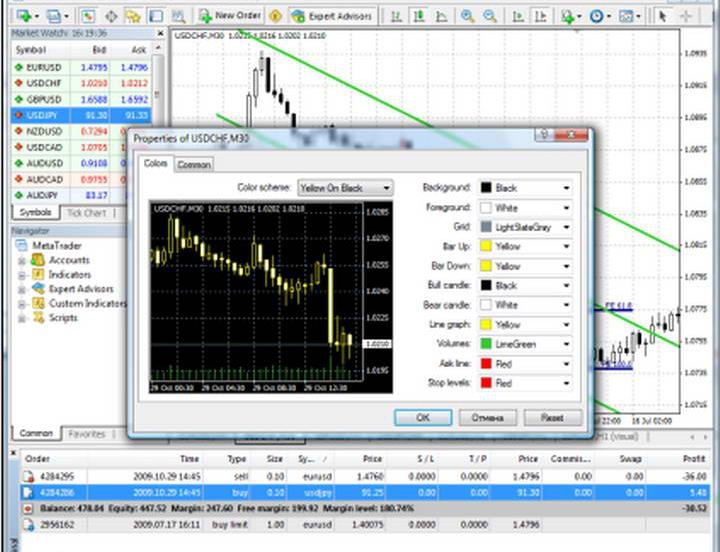Expand the Indicators tree node

click(x=22, y=276)
